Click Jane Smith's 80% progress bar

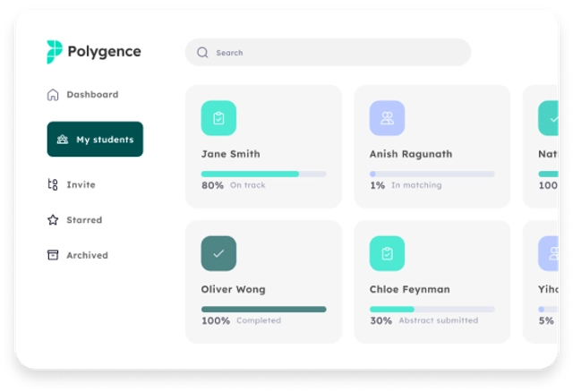tap(263, 174)
